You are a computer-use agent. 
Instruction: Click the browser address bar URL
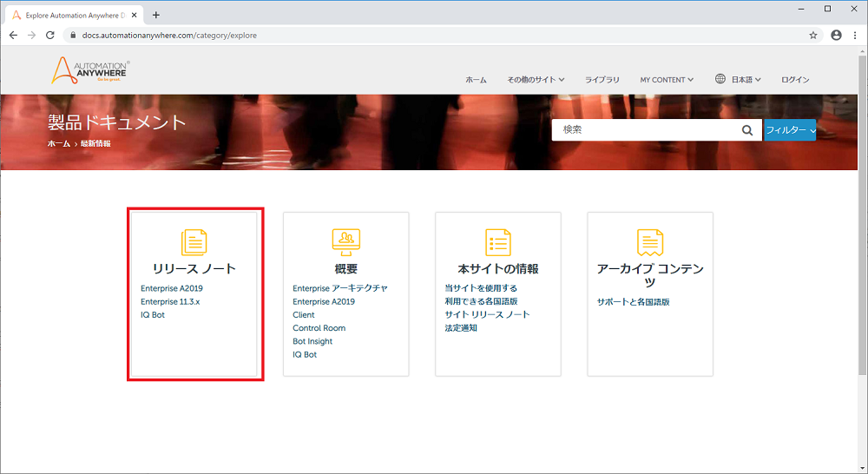(169, 36)
